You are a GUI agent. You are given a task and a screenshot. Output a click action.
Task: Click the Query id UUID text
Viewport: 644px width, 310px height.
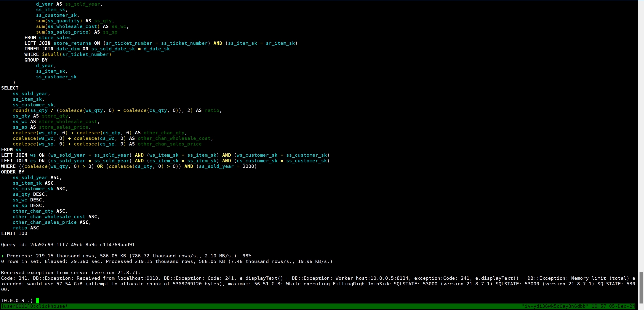pos(82,244)
